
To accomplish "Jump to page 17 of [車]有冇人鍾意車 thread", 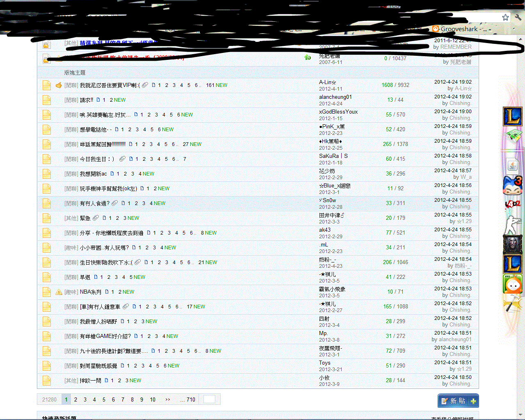I will (x=190, y=307).
